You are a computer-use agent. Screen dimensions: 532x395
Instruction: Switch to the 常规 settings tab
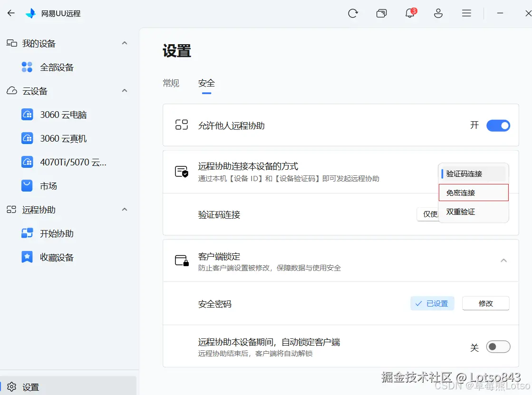171,83
